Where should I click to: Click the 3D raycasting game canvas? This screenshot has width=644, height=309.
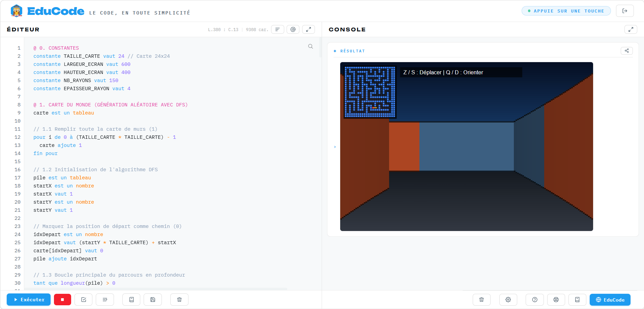(467, 147)
